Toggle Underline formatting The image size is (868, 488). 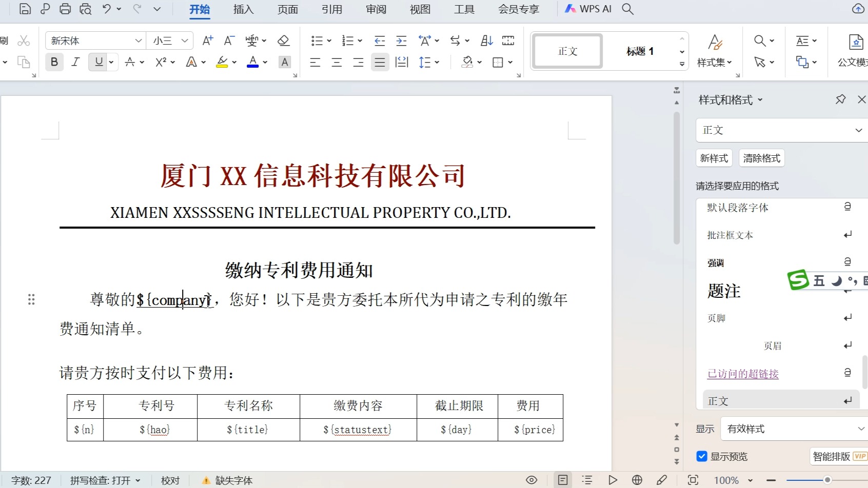(x=99, y=62)
